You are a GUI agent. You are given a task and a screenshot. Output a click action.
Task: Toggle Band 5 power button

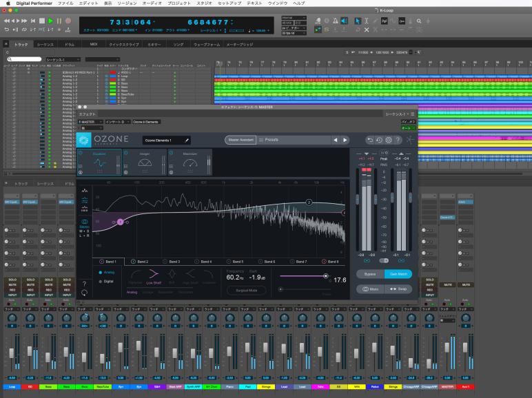[229, 262]
